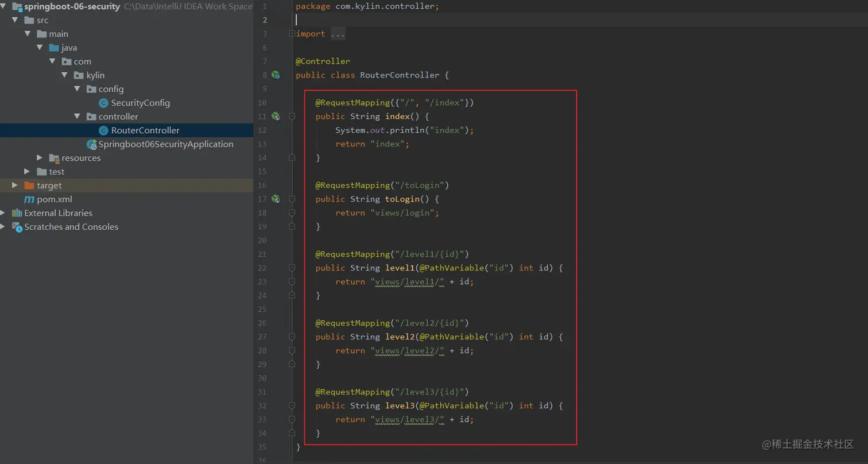The width and height of the screenshot is (868, 464).
Task: Click @RequestMapping("/level2/{id}") annotation
Action: click(393, 323)
